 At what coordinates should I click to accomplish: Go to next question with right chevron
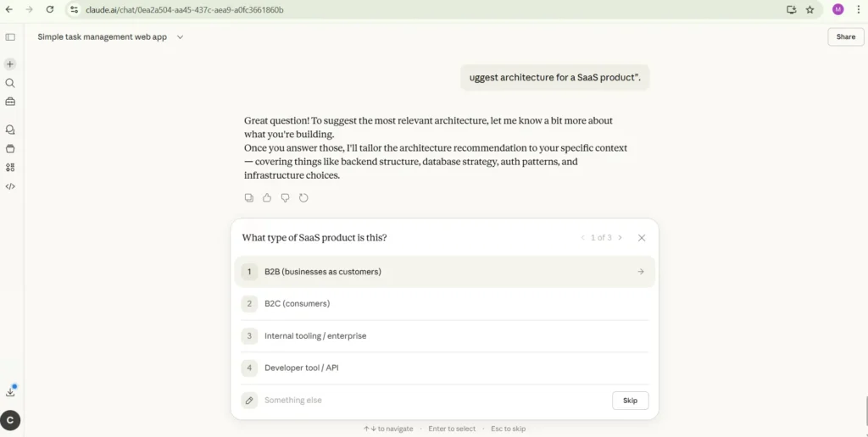(620, 238)
